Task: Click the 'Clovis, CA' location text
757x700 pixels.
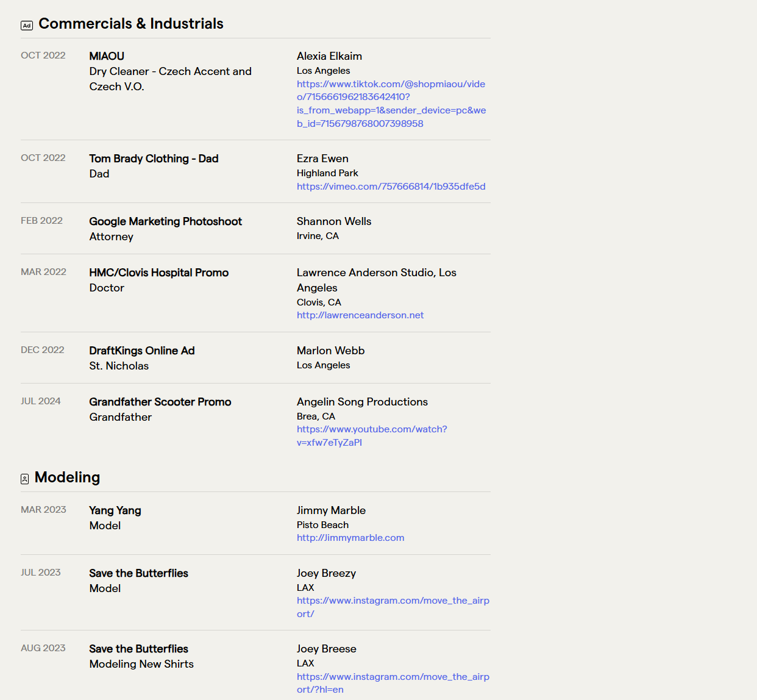Action: [319, 302]
